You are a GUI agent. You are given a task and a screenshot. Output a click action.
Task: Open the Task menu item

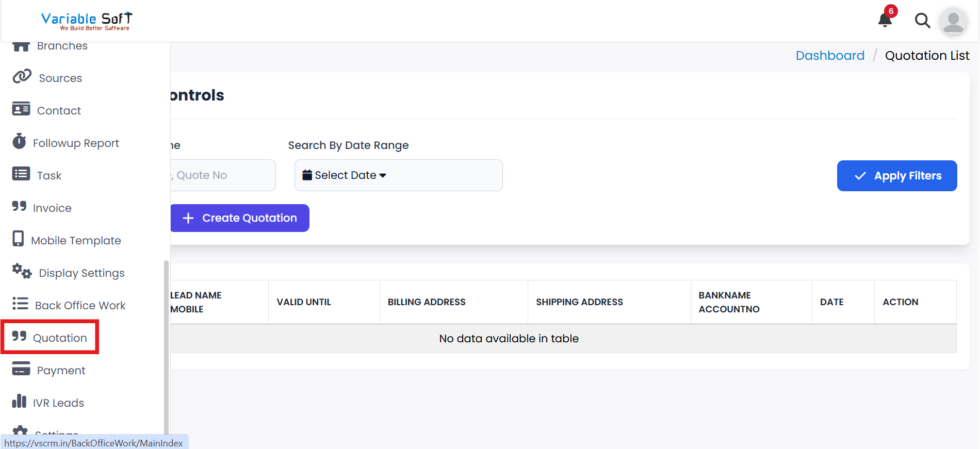tap(49, 176)
